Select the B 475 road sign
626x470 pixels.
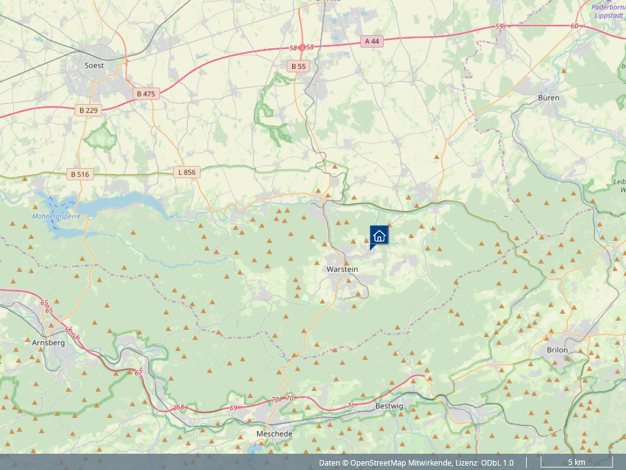(x=146, y=93)
